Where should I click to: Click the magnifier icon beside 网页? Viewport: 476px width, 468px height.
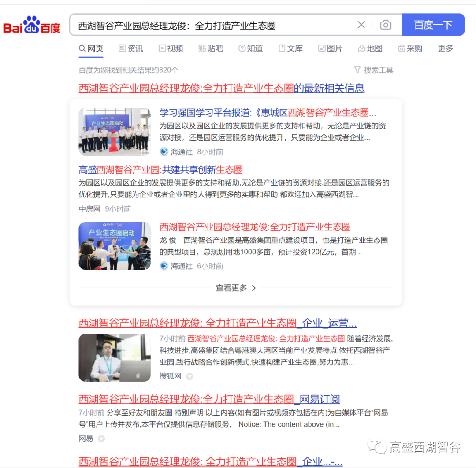[82, 48]
